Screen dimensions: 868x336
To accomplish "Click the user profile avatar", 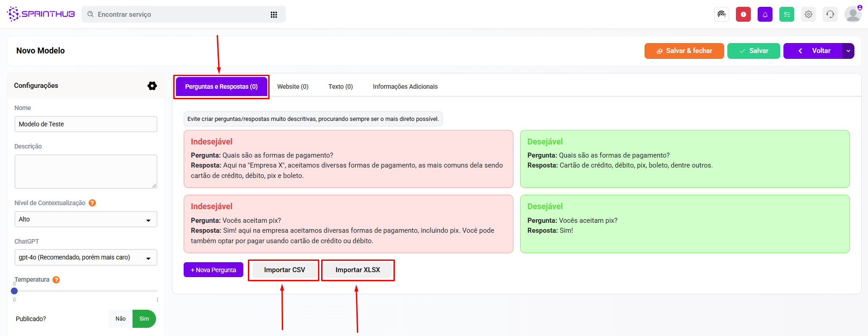I will click(853, 14).
